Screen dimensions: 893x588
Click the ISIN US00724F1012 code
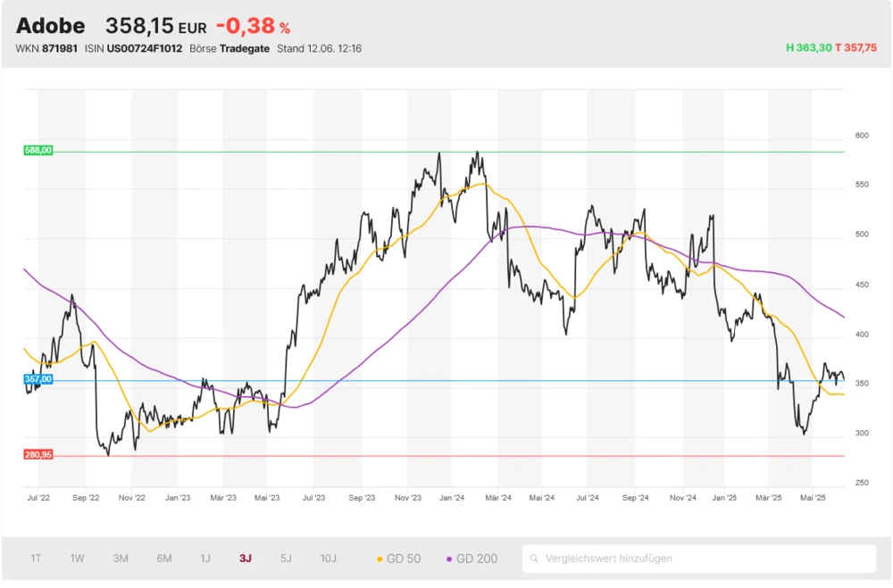pyautogui.click(x=145, y=48)
